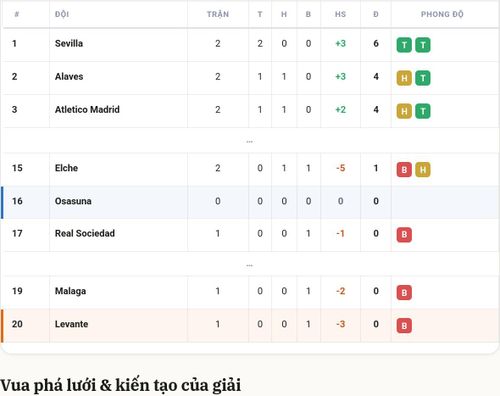The height and width of the screenshot is (396, 500).
Task: Click Alaves' yellow H draw badge
Action: [x=404, y=78]
